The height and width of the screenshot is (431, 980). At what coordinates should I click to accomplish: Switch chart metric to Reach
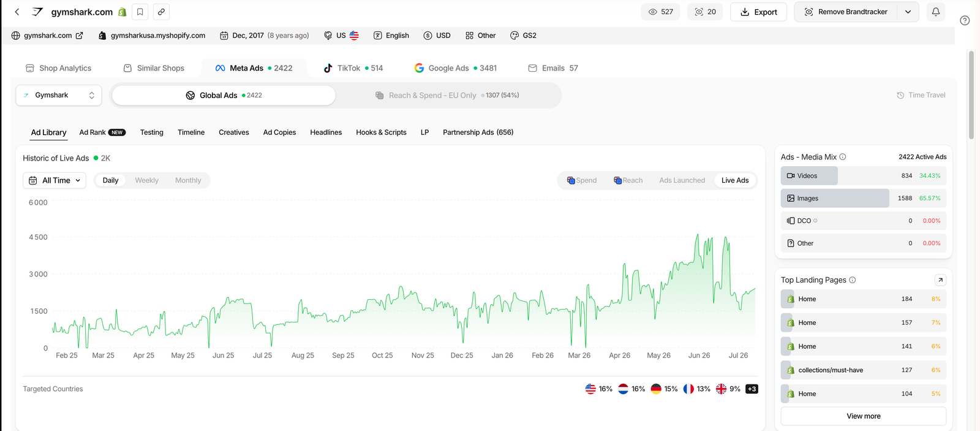(x=628, y=180)
